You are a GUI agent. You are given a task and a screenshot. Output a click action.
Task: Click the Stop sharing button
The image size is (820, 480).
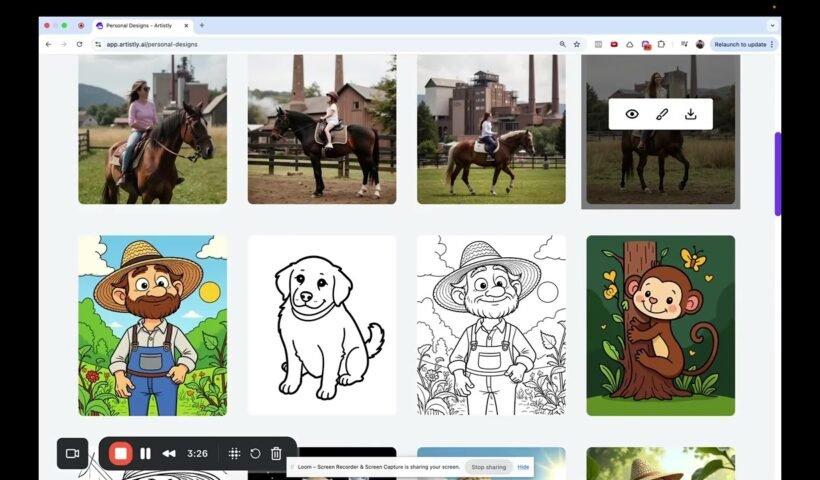point(488,467)
